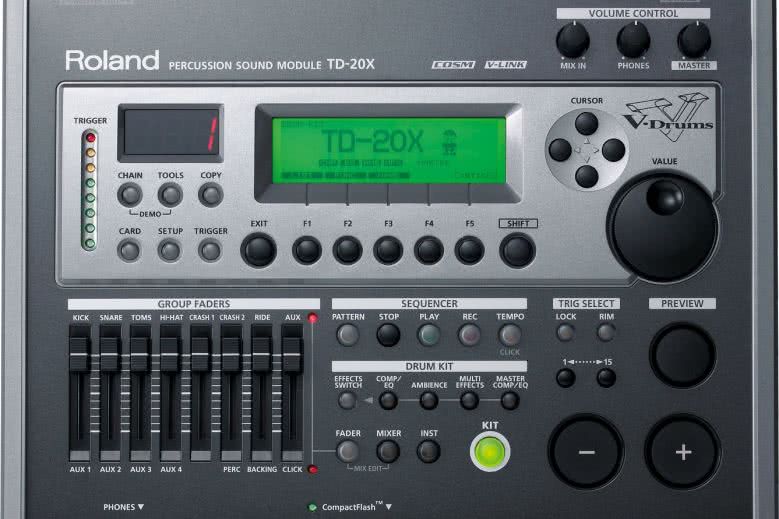Hit the green lit KIT button
Image resolution: width=779 pixels, height=519 pixels.
pyautogui.click(x=490, y=451)
